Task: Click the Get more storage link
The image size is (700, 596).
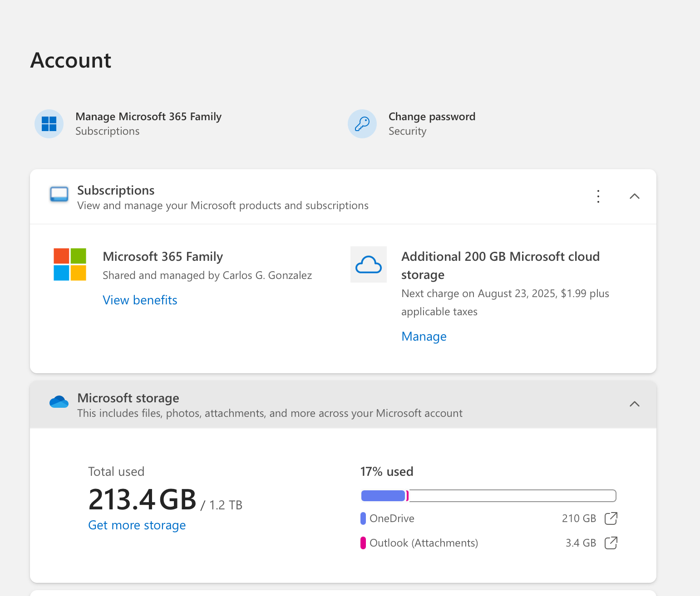Action: (x=137, y=525)
